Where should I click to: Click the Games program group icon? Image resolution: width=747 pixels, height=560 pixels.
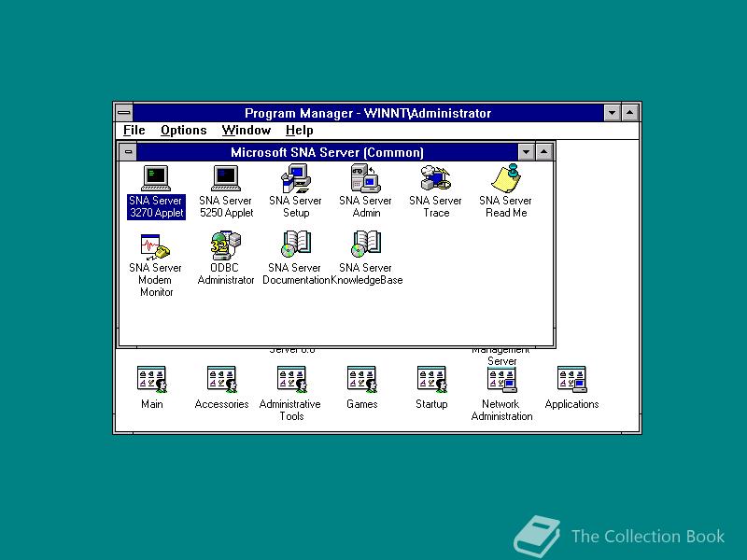pyautogui.click(x=361, y=380)
